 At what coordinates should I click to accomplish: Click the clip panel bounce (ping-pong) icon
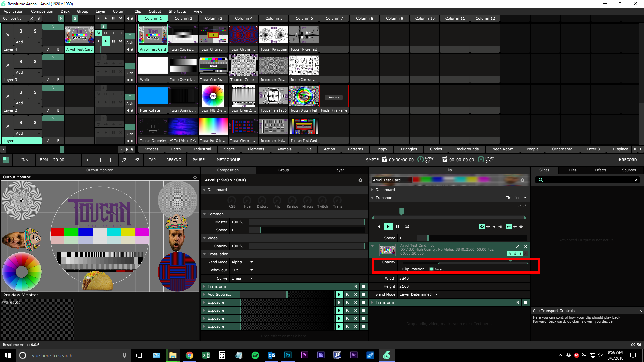488,227
